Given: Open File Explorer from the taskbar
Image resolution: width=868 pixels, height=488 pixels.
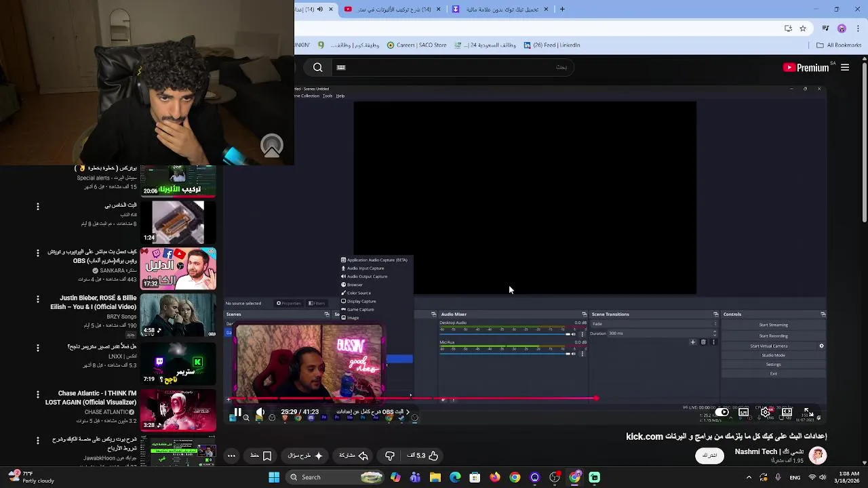Looking at the screenshot, I should click(435, 477).
